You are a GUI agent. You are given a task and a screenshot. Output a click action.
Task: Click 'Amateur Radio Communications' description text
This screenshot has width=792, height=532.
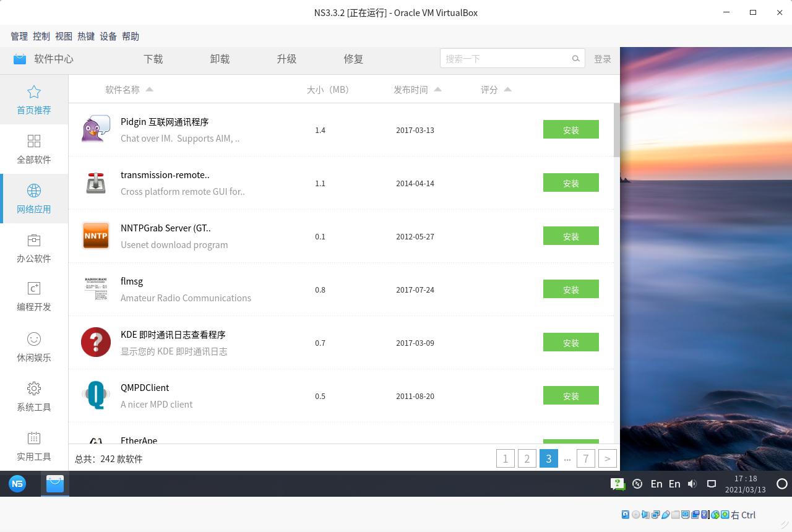point(186,298)
